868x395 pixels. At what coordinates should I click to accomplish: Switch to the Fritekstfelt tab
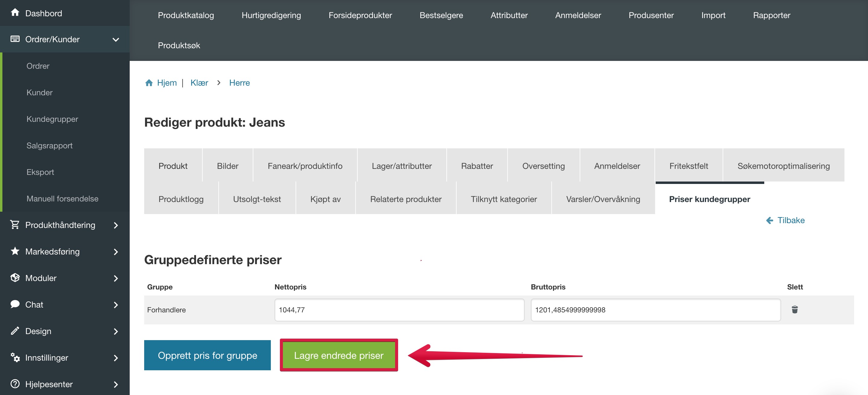tap(689, 165)
